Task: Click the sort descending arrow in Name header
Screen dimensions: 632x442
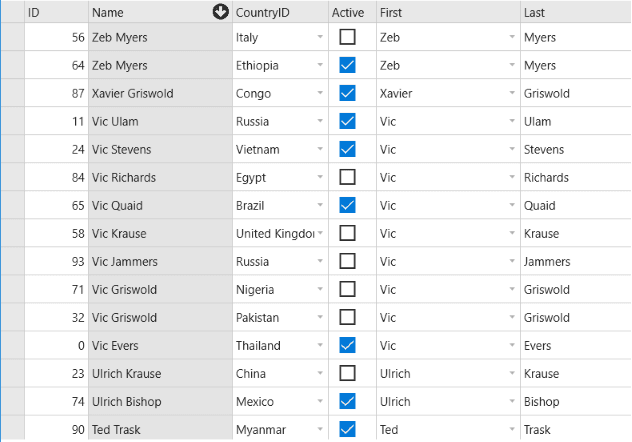Action: tap(220, 12)
